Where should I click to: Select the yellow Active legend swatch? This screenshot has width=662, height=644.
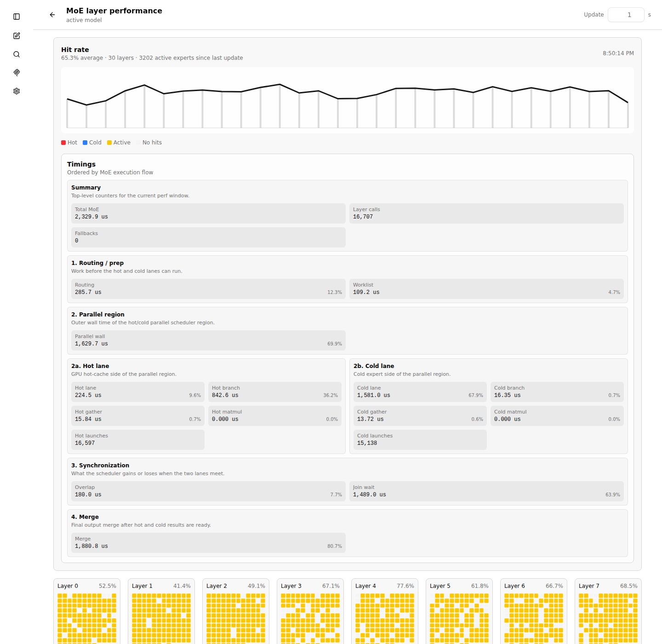pos(109,143)
